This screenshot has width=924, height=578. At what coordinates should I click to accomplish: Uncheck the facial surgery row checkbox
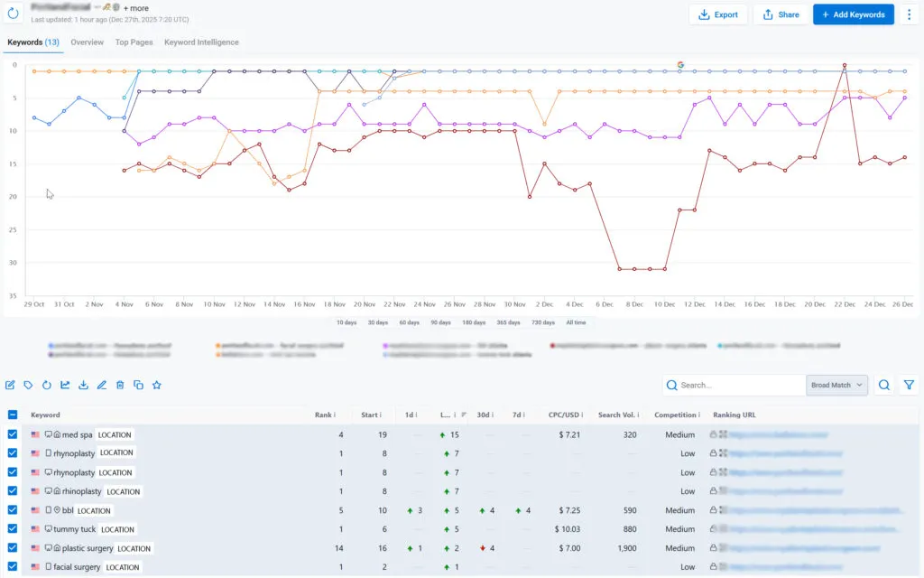click(13, 566)
